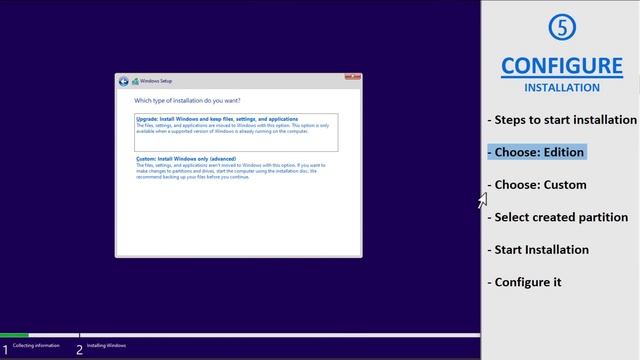Click 'Installing Windows' step label

pyautogui.click(x=106, y=346)
